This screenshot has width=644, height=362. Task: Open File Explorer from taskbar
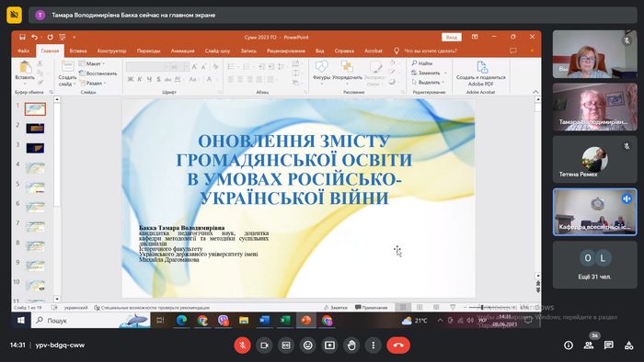[x=244, y=320]
